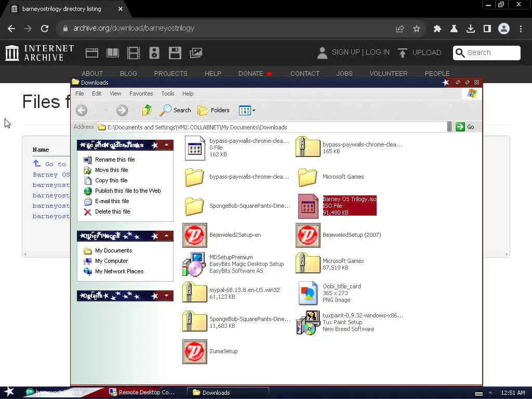Select the Bejeweled2Setup-en installer icon
Viewport: 532px width, 399px height.
click(195, 235)
